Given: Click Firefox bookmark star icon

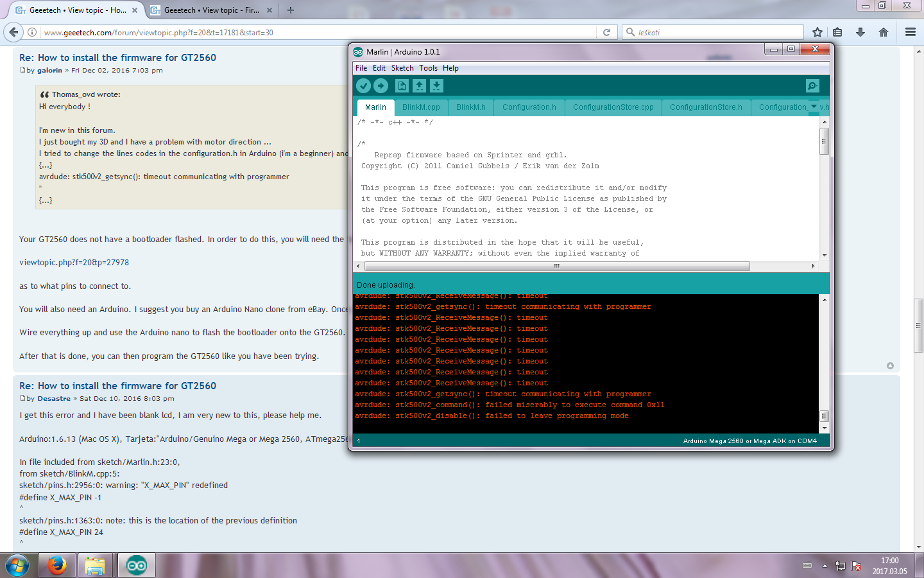Looking at the screenshot, I should tap(817, 32).
